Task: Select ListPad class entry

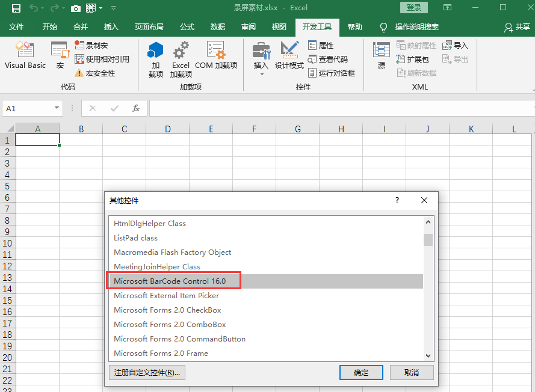Action: (266, 238)
